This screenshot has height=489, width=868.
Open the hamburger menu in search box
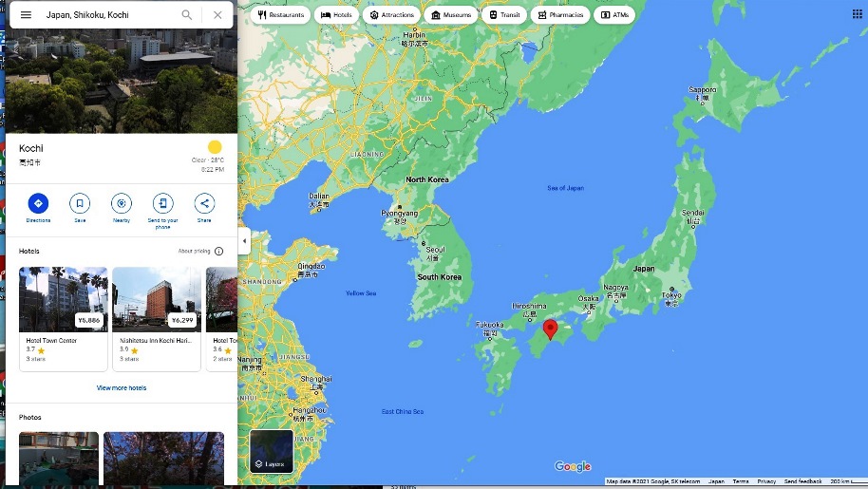26,15
